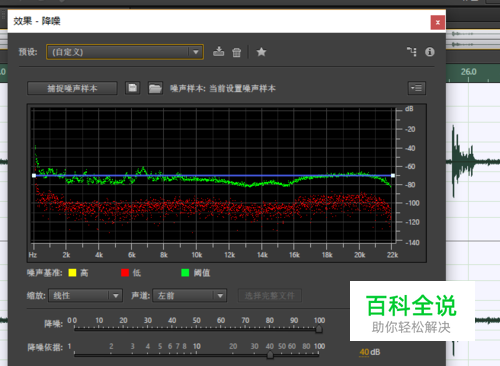Open the info icon at top right
This screenshot has height=366, width=500.
point(430,52)
